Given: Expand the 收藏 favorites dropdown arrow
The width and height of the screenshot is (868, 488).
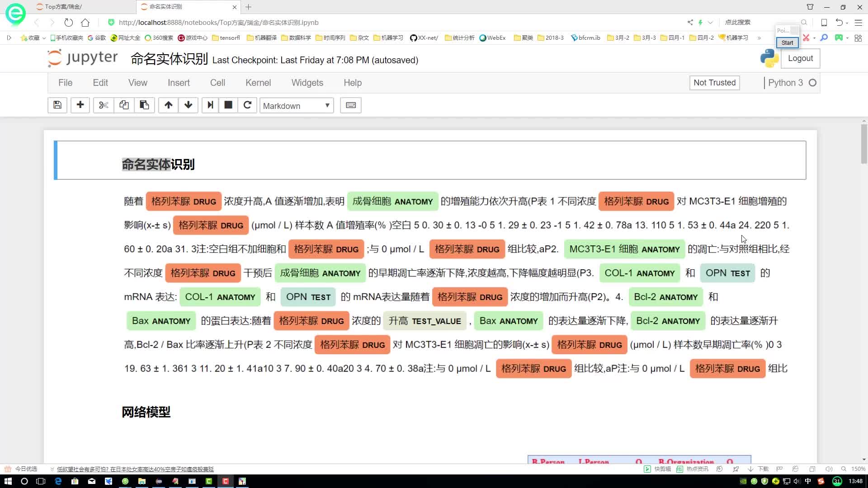Looking at the screenshot, I should click(x=44, y=38).
